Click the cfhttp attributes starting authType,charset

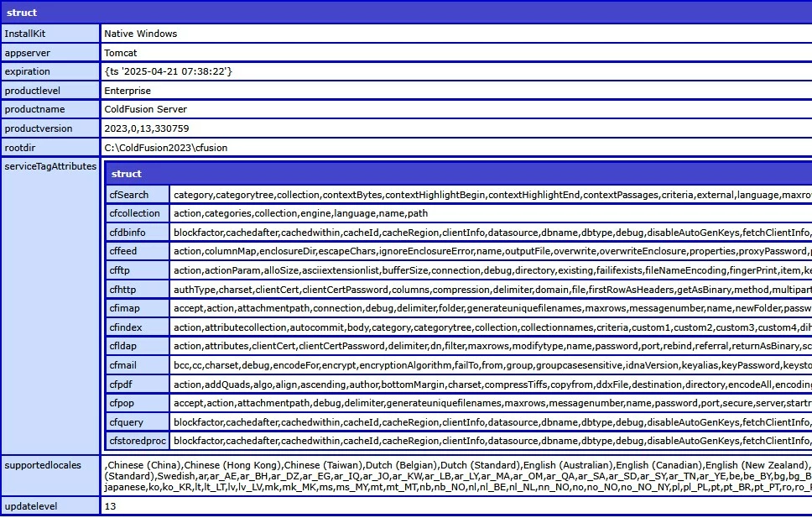point(491,290)
